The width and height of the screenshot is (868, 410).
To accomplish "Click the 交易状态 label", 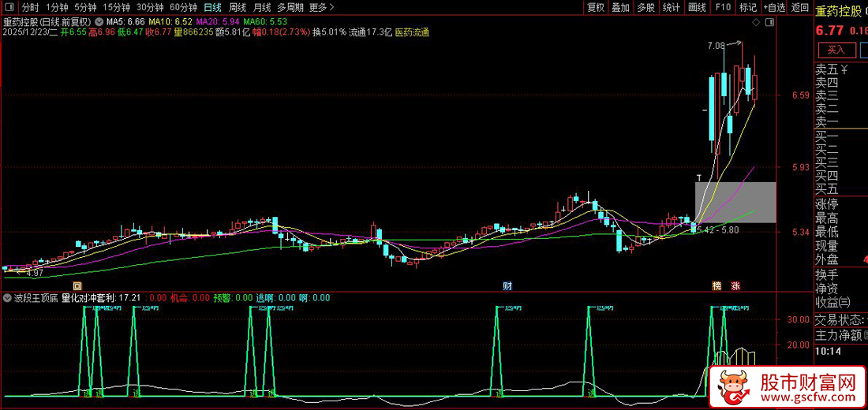I will (x=840, y=320).
